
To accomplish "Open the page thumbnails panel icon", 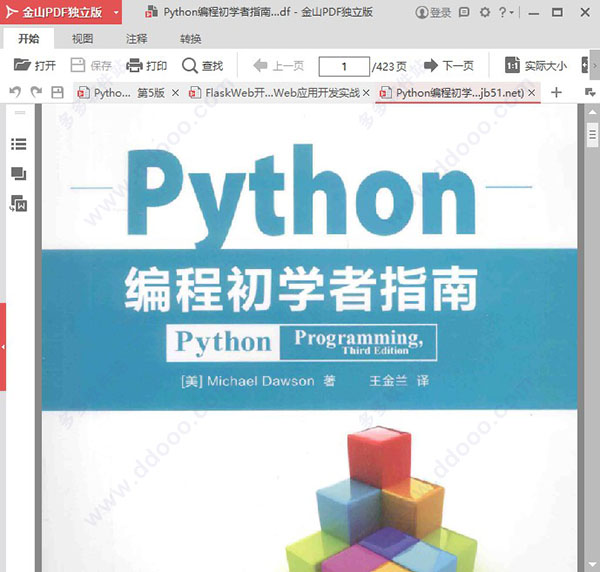I will [18, 174].
